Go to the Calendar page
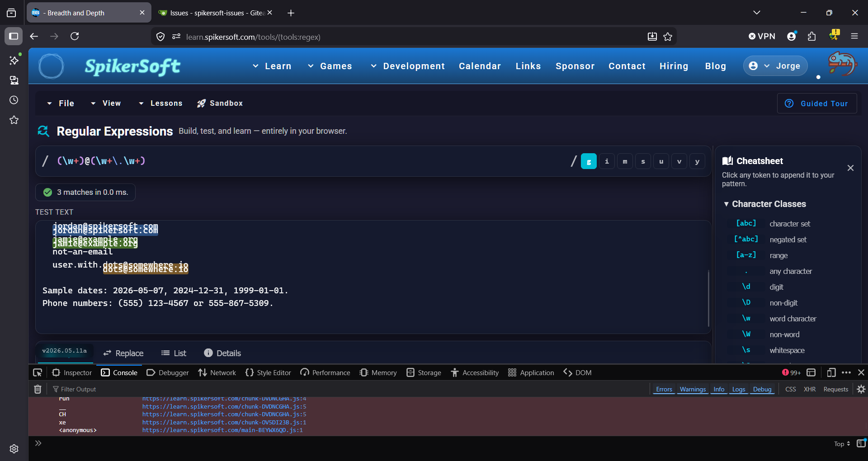868x461 pixels. point(480,66)
